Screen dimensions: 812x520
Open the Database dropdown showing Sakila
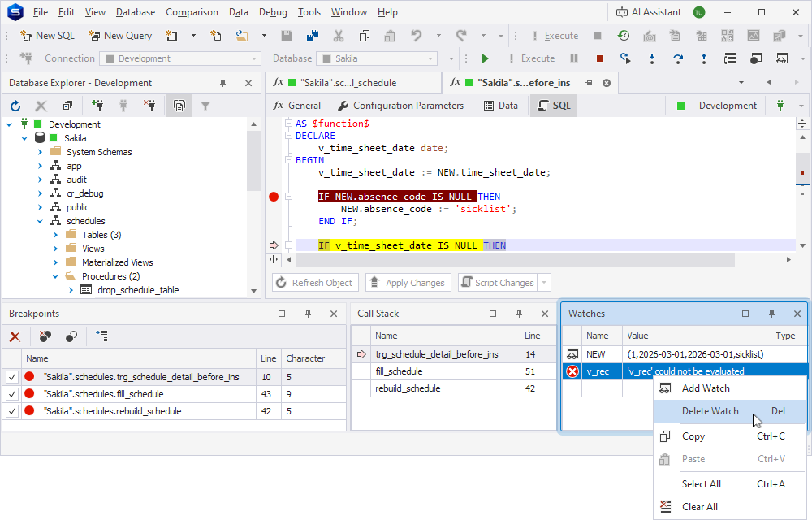(x=377, y=58)
